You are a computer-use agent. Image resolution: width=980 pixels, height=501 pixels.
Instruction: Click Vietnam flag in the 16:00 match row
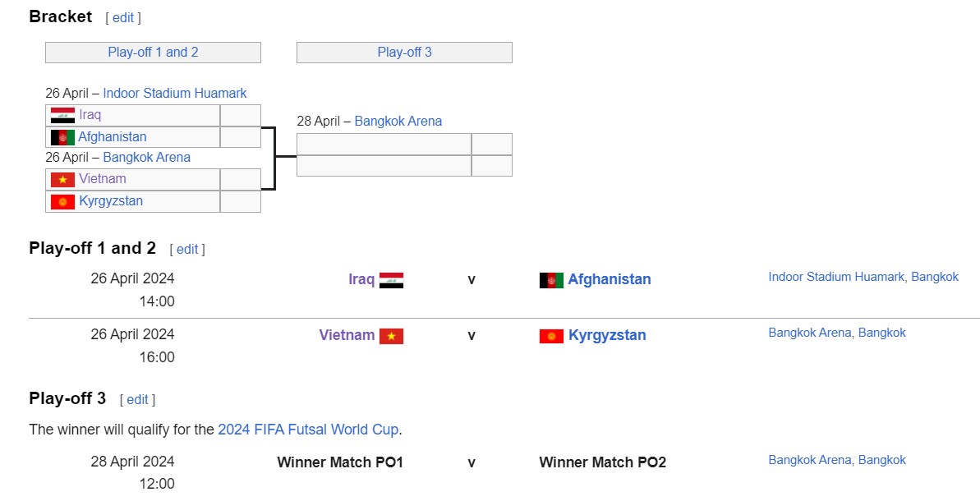[x=391, y=336]
